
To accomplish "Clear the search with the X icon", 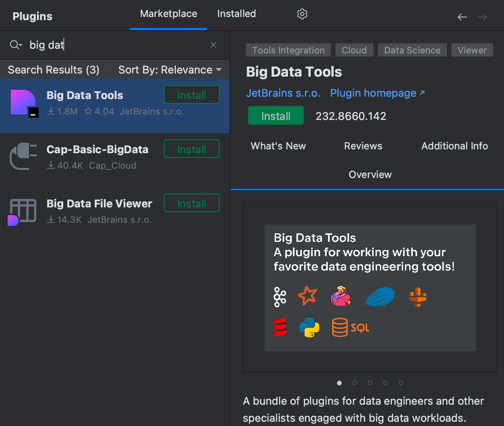I will point(213,45).
